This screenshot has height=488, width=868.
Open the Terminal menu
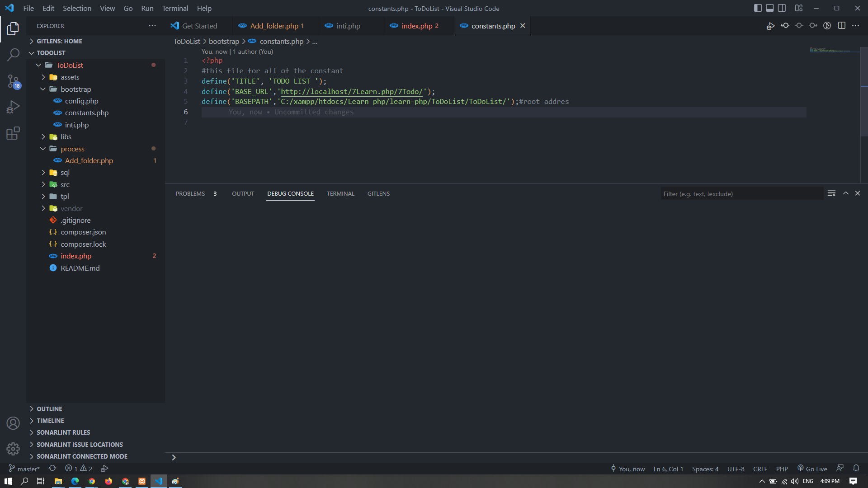[175, 8]
